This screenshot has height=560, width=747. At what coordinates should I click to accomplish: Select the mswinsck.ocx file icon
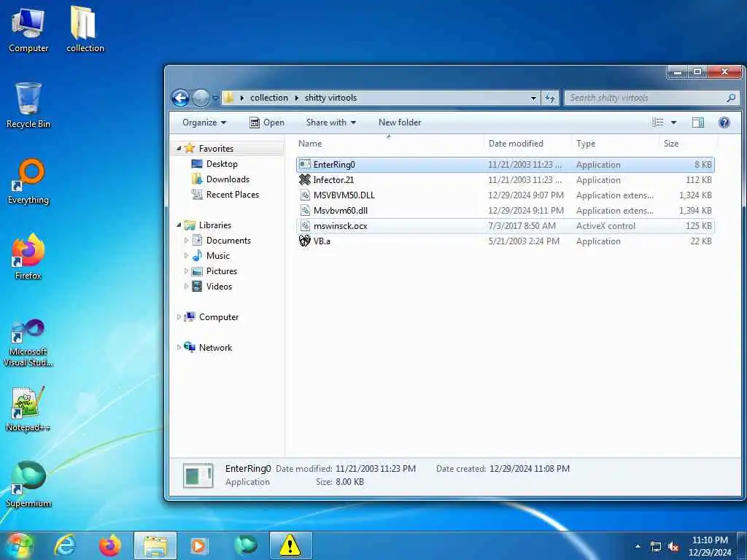(x=305, y=225)
